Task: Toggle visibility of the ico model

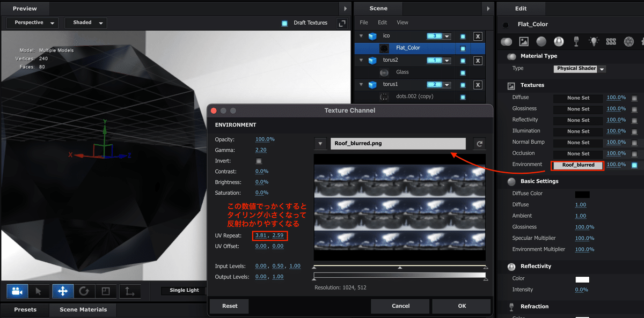Action: (x=463, y=36)
